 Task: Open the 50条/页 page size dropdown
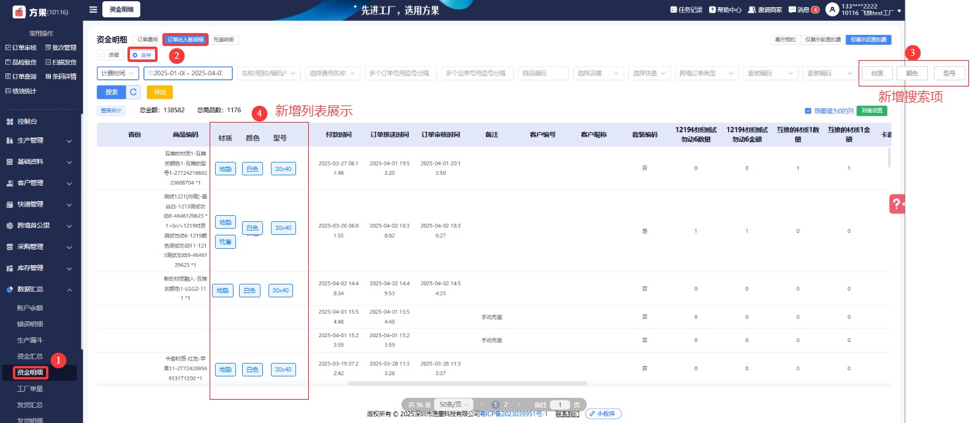tap(454, 405)
